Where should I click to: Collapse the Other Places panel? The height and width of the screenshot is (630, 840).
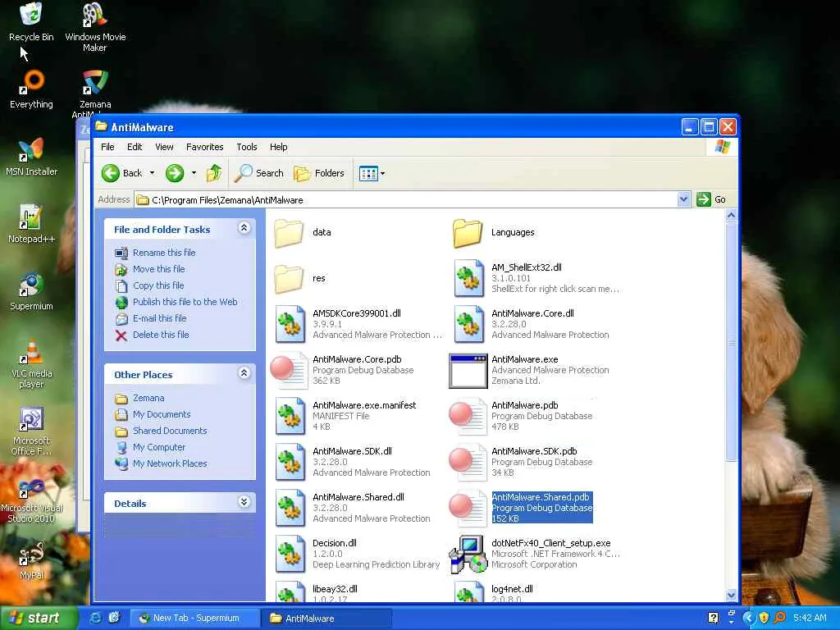pos(244,373)
